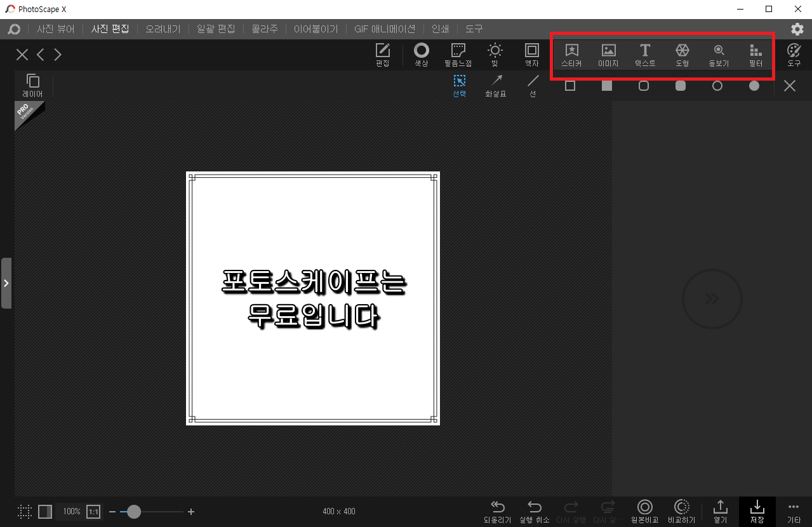Choose the 화살표 (Arrow) drawing tool

click(x=496, y=86)
